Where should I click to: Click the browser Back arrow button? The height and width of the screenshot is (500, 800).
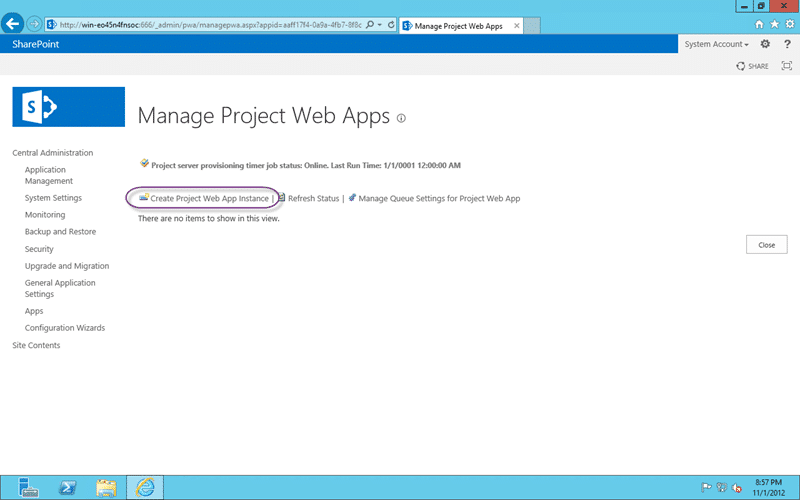[12, 23]
